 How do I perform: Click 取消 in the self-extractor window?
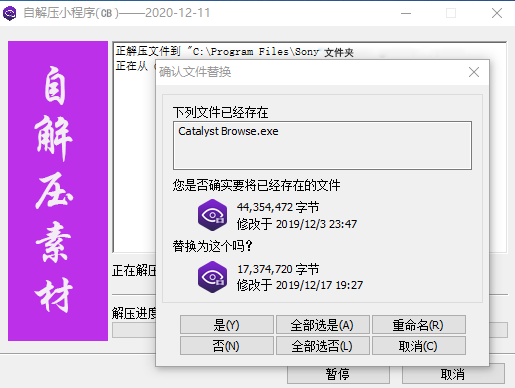point(453,374)
